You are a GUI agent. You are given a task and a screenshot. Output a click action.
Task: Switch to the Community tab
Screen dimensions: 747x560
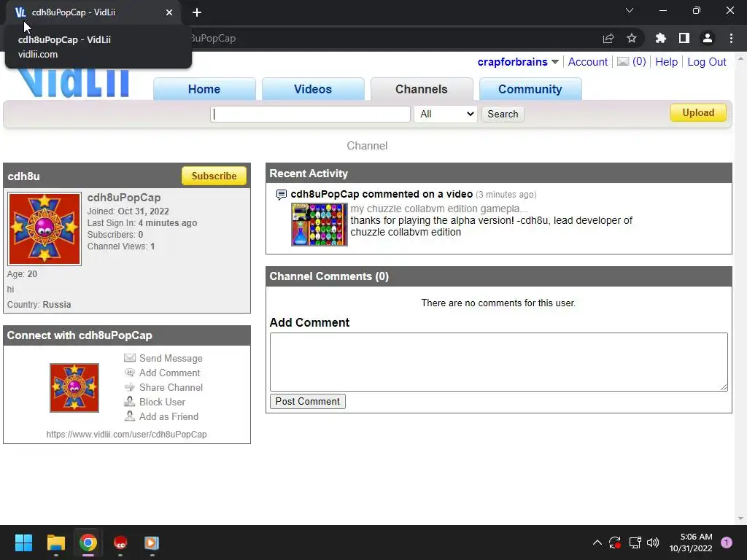[530, 89]
